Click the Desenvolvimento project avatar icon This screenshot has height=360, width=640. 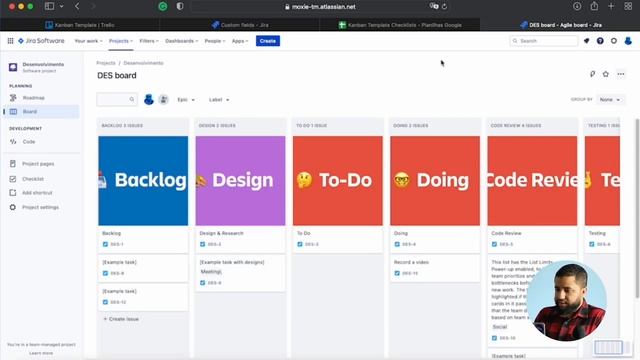click(13, 67)
